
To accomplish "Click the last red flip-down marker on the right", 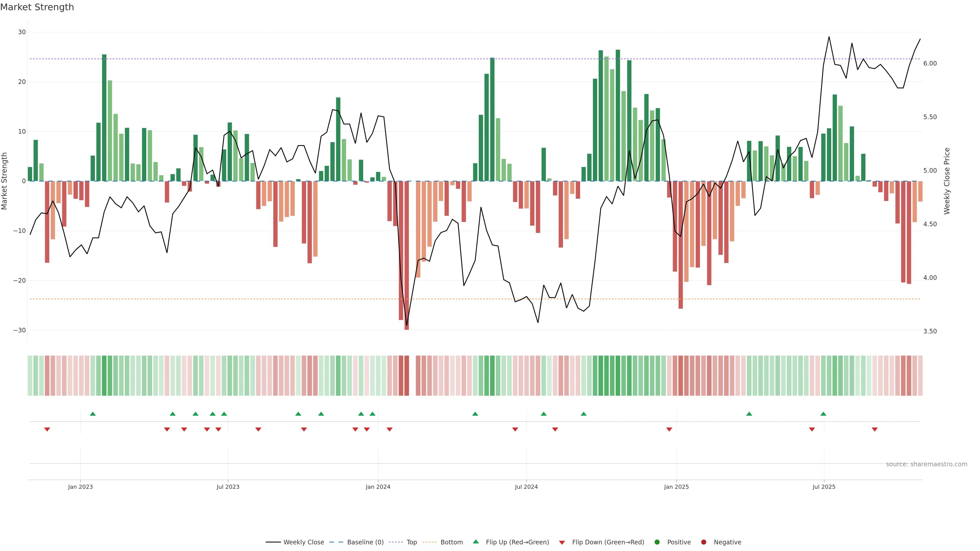I will 875,429.
